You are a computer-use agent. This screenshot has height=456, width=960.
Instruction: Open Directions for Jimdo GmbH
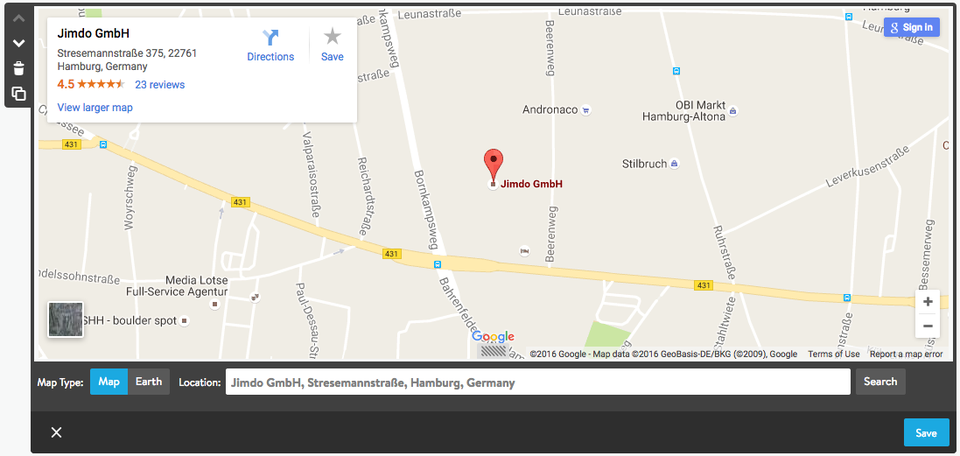point(271,46)
